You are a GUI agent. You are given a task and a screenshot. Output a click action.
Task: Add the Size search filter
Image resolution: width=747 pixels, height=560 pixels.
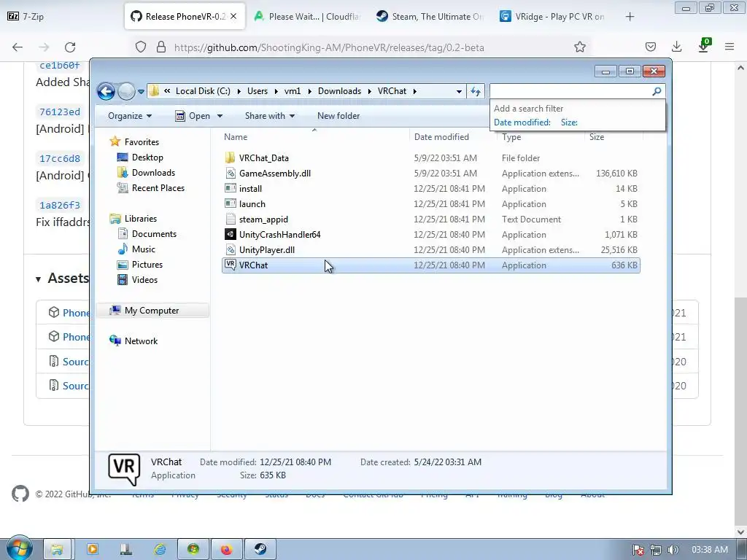coord(569,122)
